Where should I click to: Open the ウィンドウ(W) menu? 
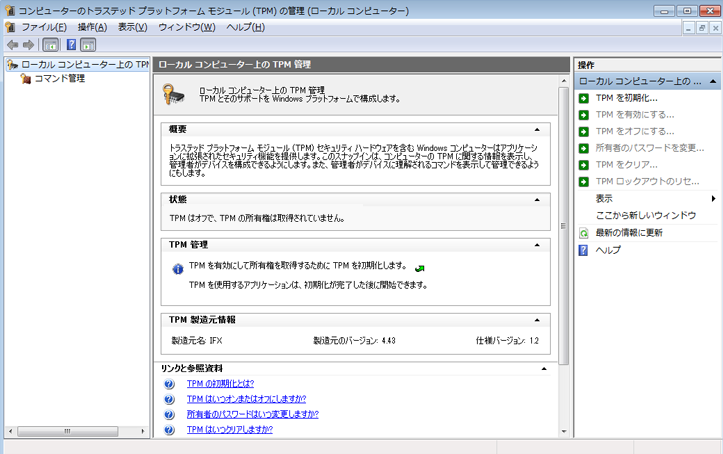pos(186,27)
